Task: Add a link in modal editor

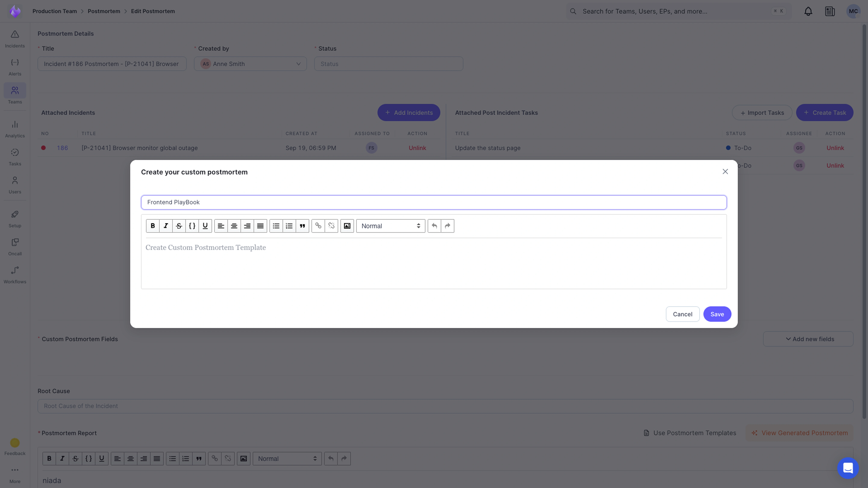Action: [x=318, y=226]
